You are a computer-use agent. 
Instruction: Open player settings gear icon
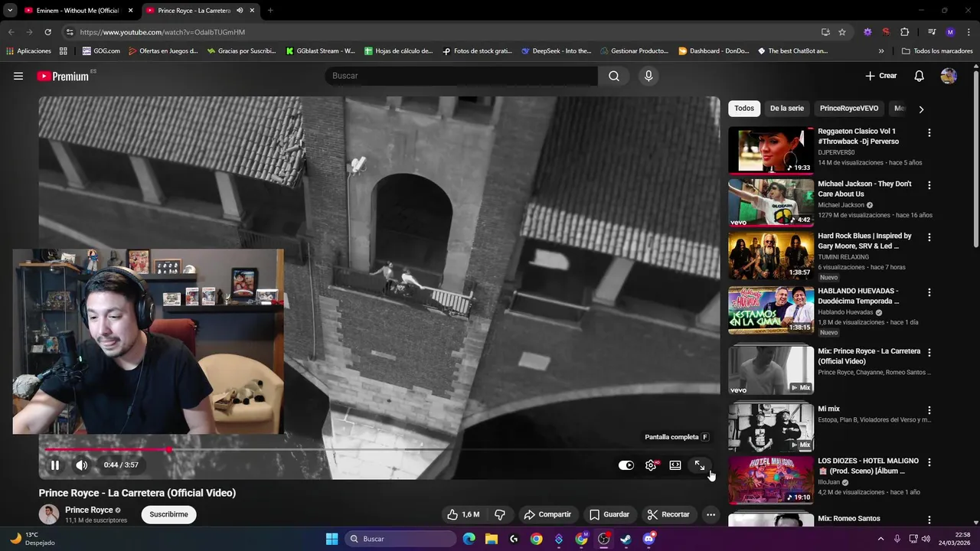click(651, 465)
